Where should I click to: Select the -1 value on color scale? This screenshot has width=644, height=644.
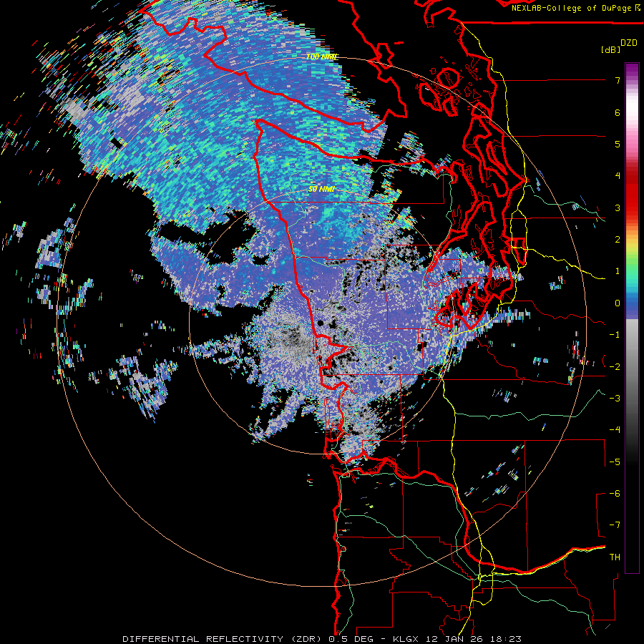point(615,335)
